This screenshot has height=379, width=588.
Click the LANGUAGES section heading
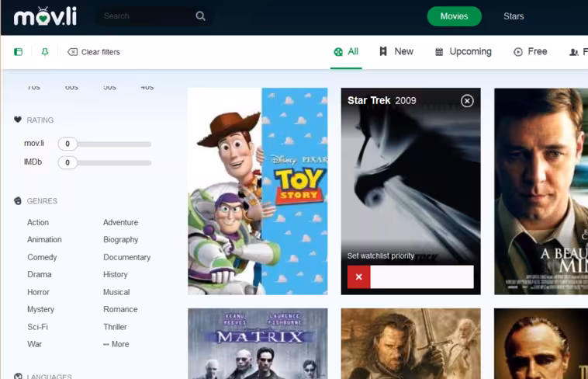[49, 376]
